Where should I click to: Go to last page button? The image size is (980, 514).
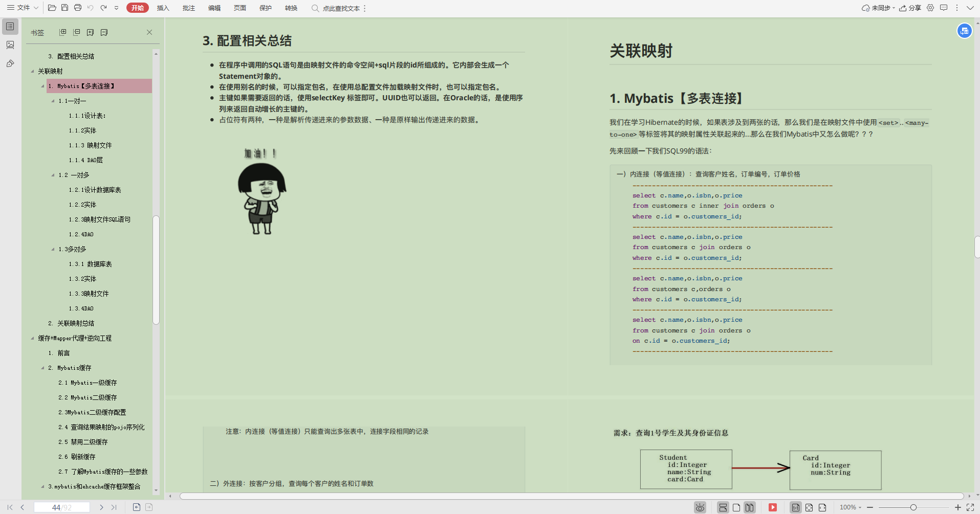click(114, 507)
